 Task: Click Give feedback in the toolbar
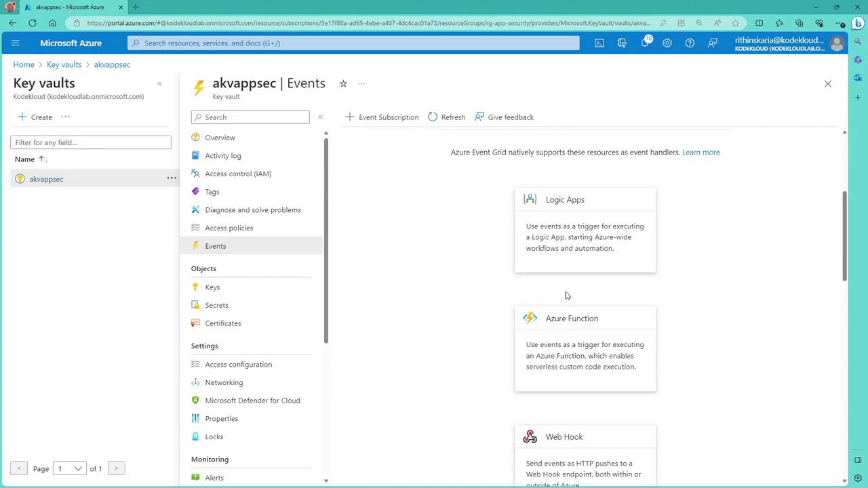tap(504, 117)
